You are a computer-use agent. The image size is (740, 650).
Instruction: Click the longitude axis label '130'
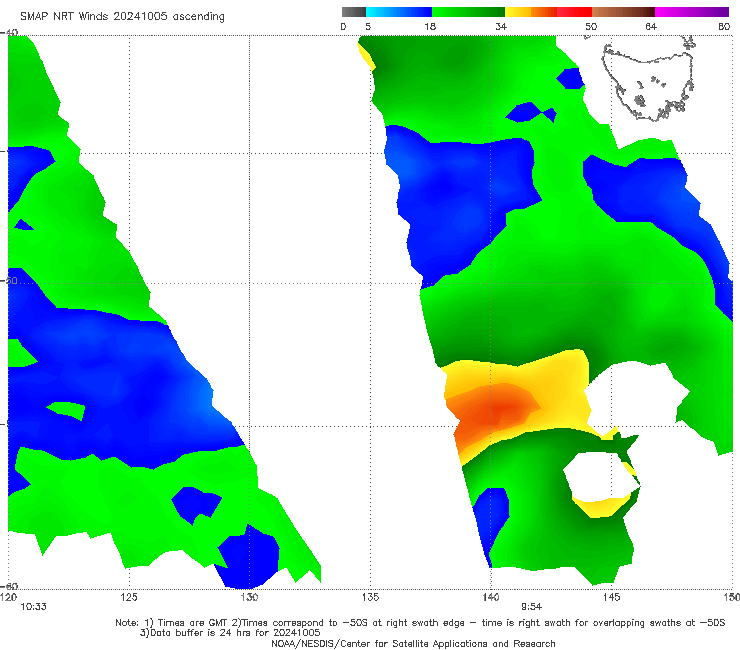249,597
